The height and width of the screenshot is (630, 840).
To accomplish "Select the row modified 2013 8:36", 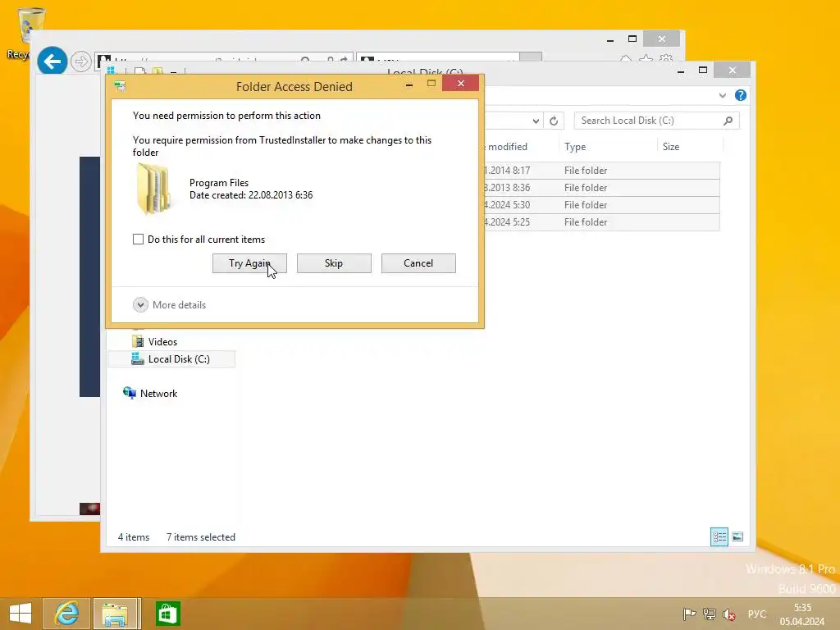I will [601, 188].
